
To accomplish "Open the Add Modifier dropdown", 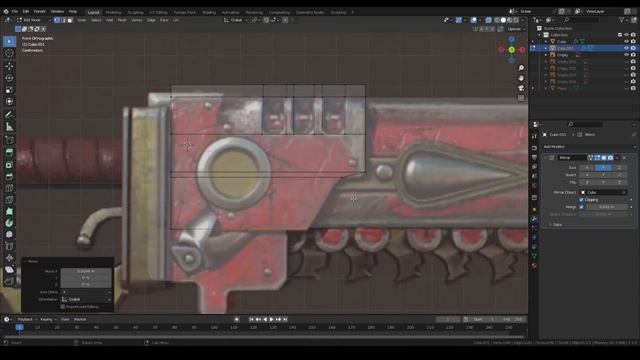I will tap(589, 147).
